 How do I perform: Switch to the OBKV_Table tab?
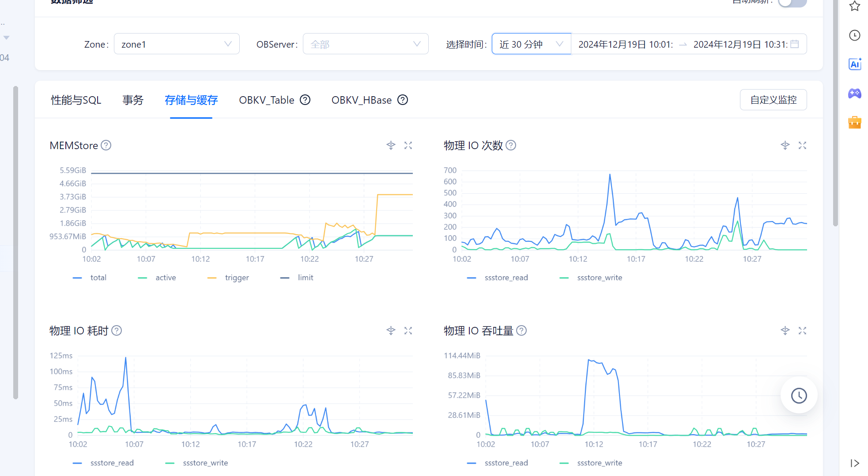267,100
